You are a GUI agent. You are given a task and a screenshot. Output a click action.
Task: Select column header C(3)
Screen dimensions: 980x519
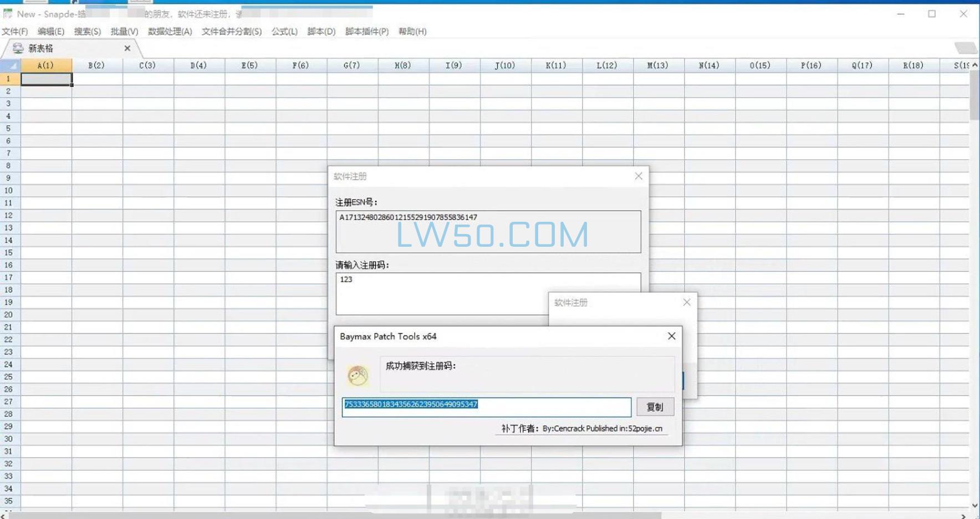(147, 65)
